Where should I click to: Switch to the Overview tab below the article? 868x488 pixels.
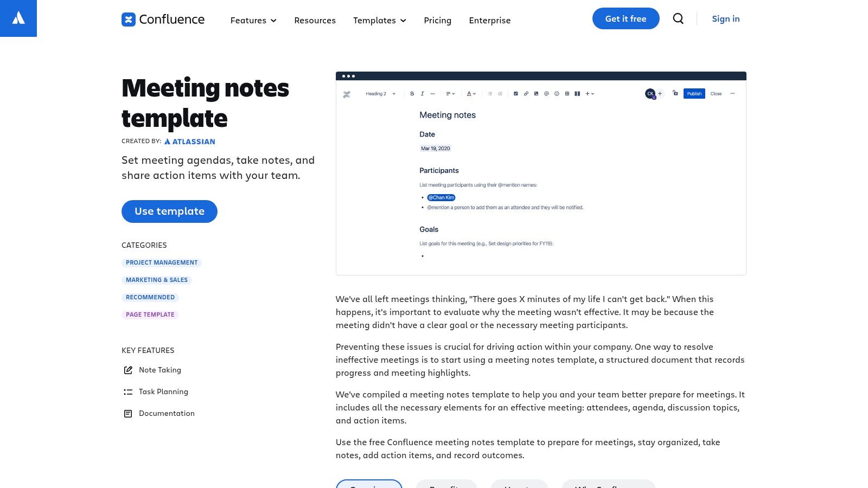pyautogui.click(x=369, y=486)
